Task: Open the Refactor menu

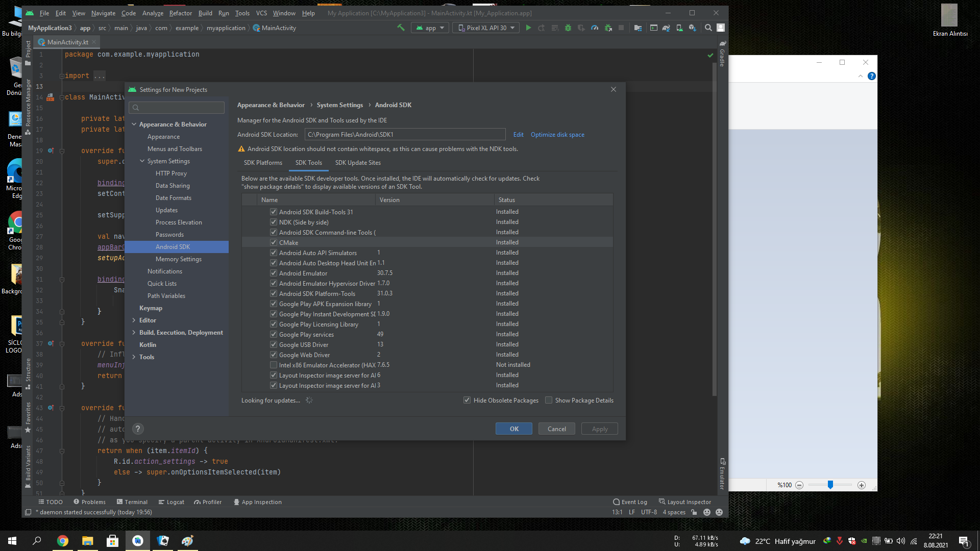Action: [x=180, y=13]
